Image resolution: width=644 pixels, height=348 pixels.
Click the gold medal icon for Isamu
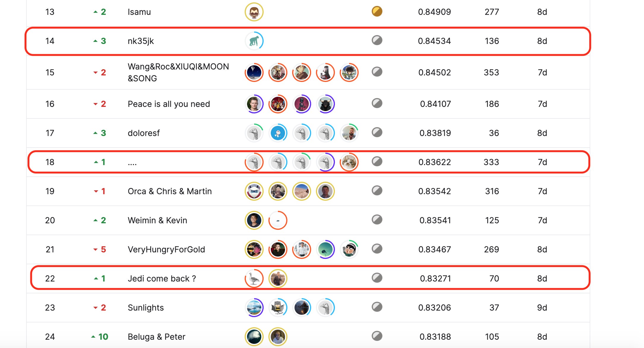[x=377, y=11]
